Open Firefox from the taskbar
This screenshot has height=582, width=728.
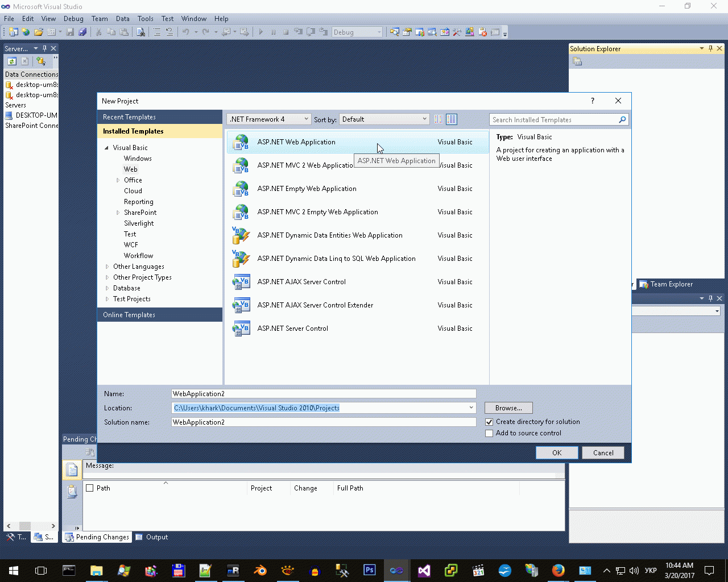pyautogui.click(x=559, y=570)
